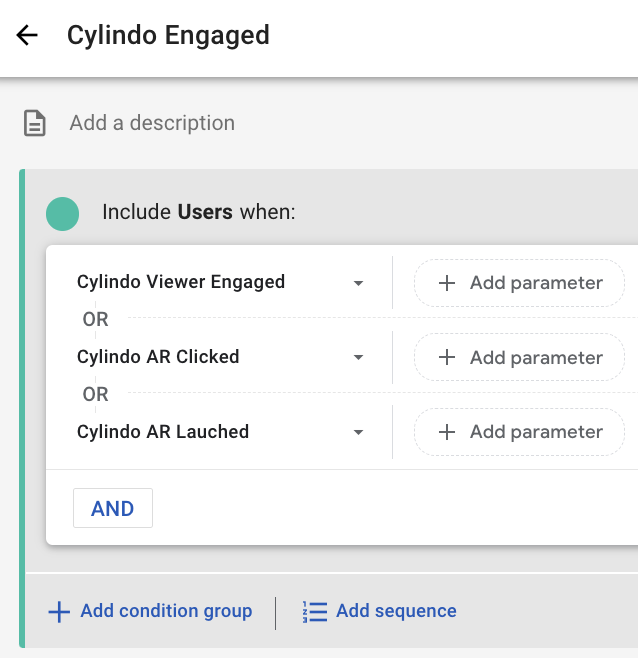Add parameter to Cylindo AR Clicked
Image resolution: width=638 pixels, height=658 pixels.
coord(520,358)
